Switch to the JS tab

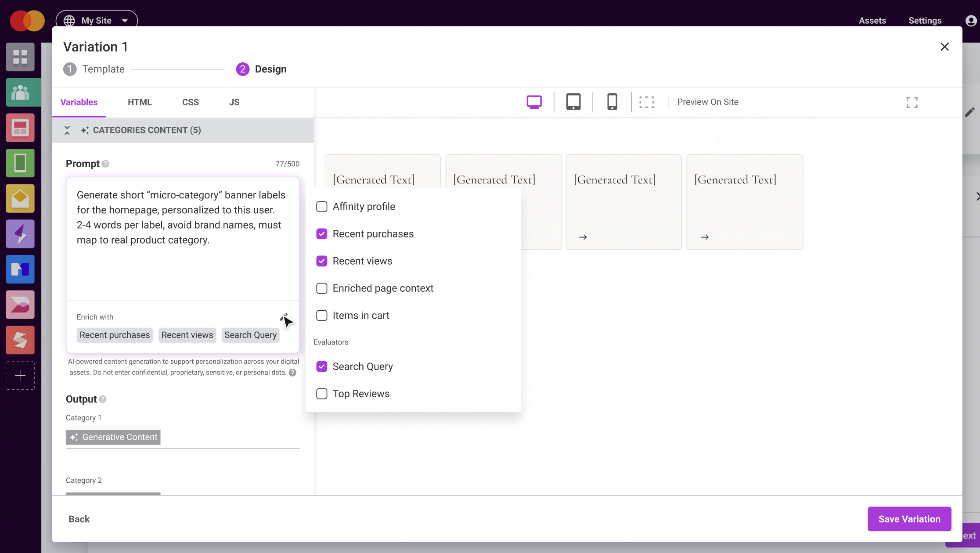[x=234, y=102]
